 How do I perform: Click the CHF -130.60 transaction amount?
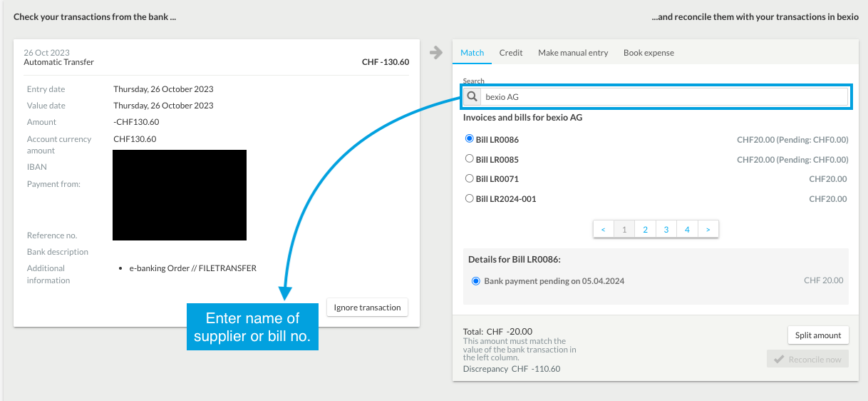(x=386, y=62)
